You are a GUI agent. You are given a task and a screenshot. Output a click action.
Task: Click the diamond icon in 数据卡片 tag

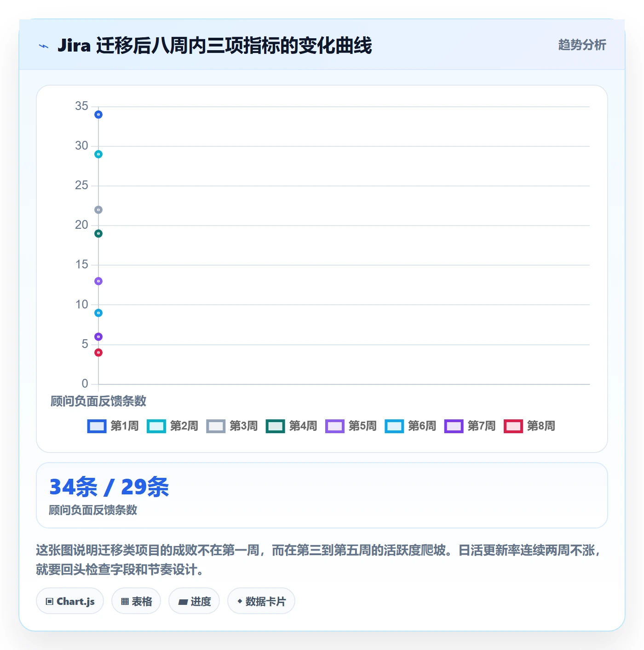point(240,601)
